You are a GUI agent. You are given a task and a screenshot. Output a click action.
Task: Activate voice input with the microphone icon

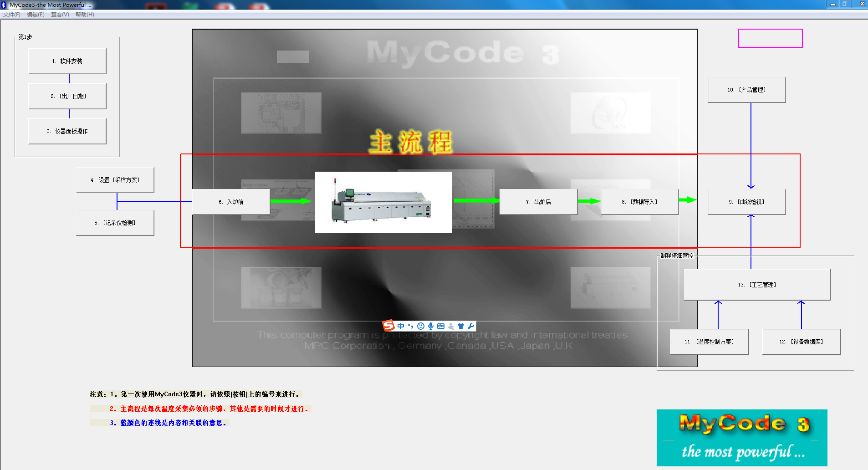coord(430,325)
